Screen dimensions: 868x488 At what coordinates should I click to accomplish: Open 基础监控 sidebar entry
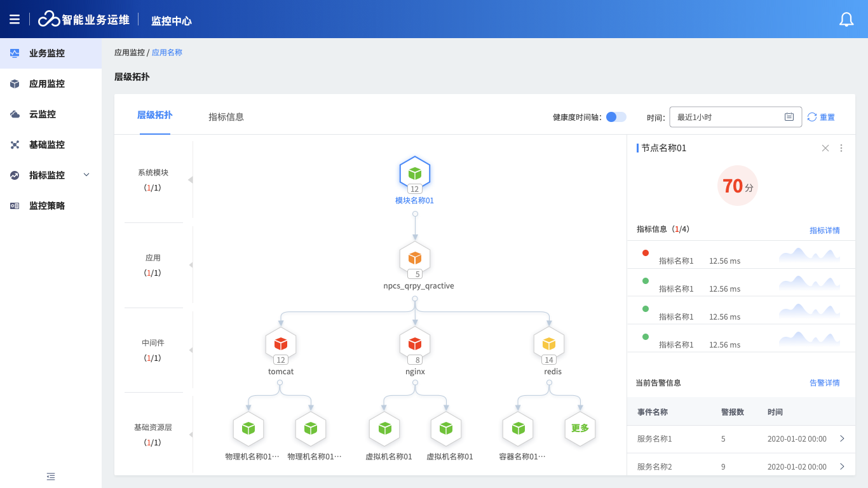tap(51, 145)
